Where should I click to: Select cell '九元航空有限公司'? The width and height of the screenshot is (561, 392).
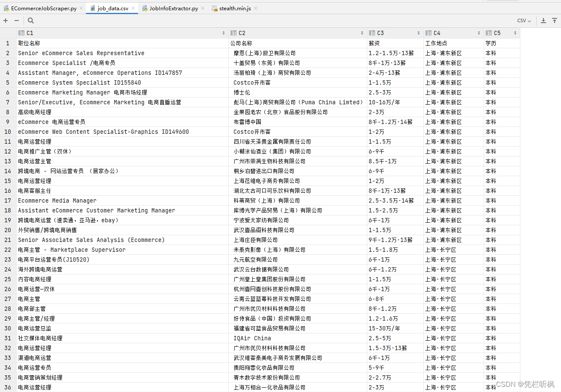click(298, 259)
